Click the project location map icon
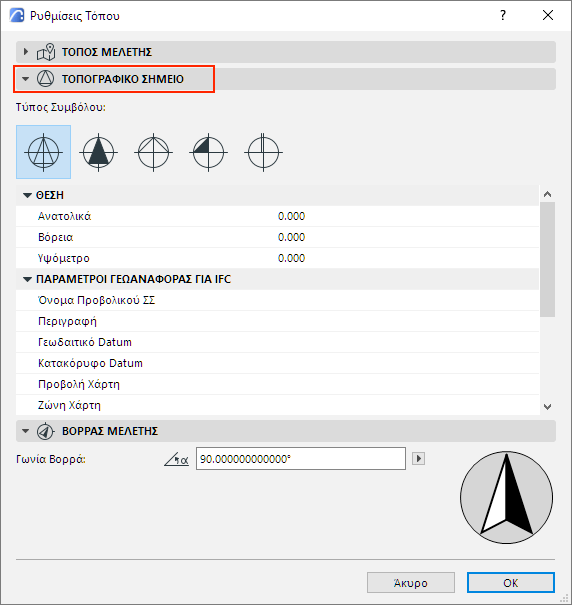The image size is (572, 605). point(46,52)
